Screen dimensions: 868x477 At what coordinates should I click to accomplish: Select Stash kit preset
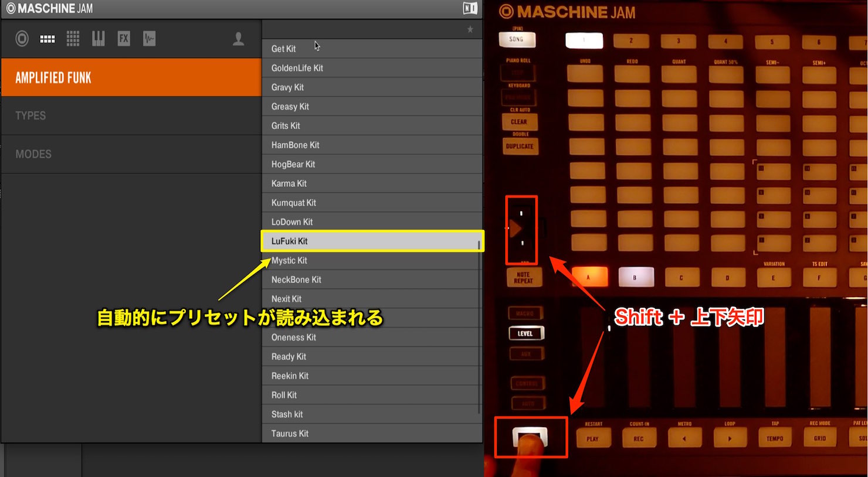(372, 414)
